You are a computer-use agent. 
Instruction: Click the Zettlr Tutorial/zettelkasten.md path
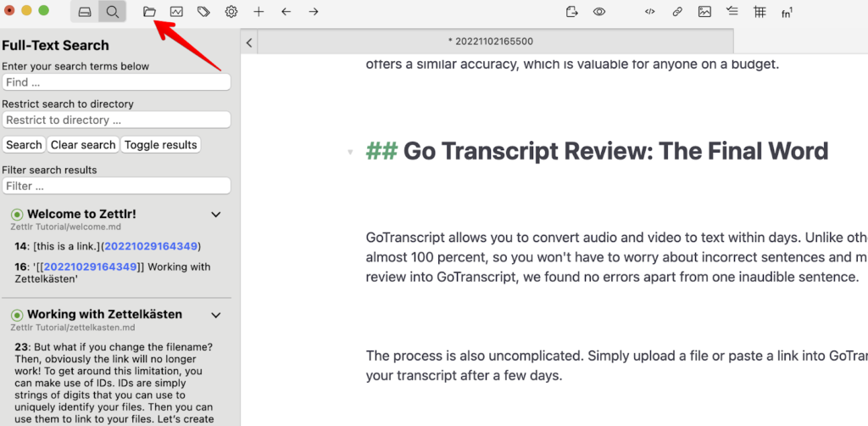click(75, 328)
